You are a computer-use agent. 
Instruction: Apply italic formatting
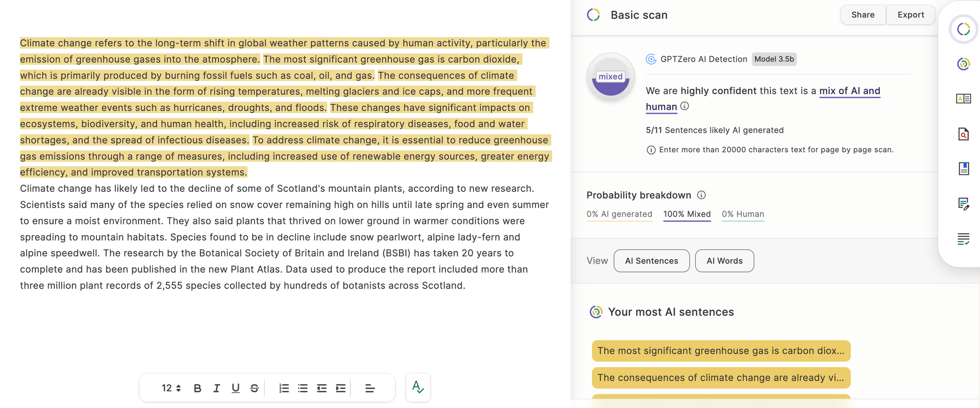(217, 388)
